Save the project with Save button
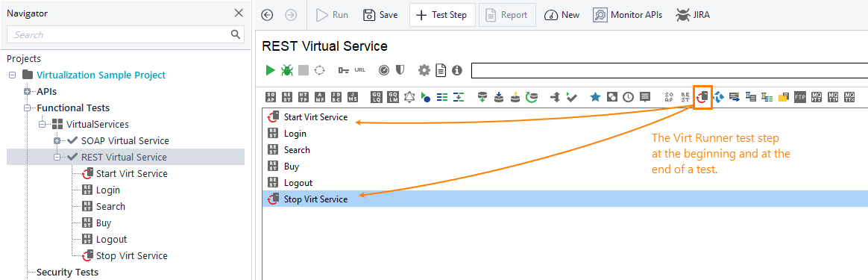The height and width of the screenshot is (280, 868). 380,15
